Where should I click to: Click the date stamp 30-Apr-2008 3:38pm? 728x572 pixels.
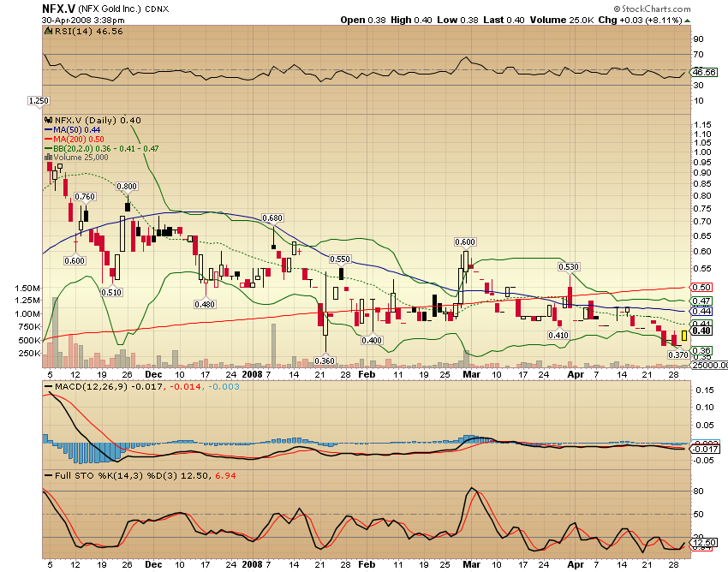coord(83,21)
